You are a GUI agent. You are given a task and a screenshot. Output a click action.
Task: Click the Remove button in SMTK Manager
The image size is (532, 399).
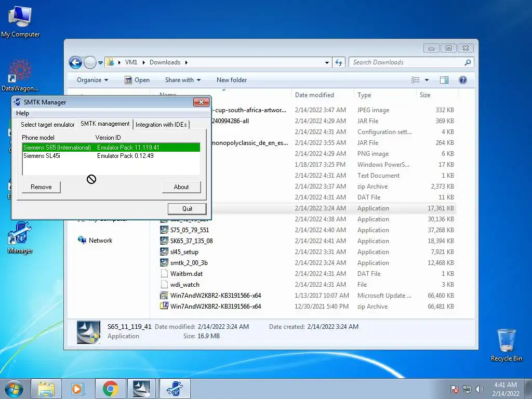coord(41,187)
